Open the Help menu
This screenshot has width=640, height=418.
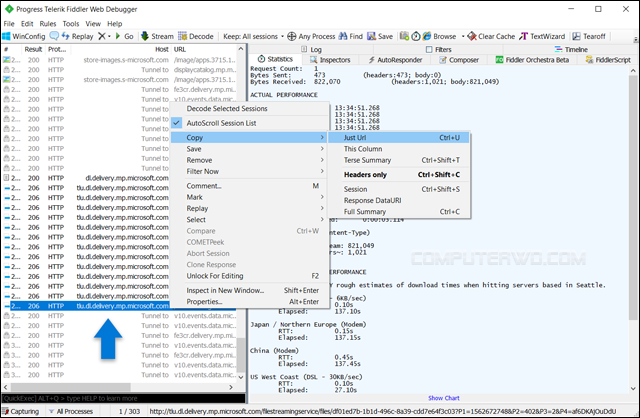(x=114, y=24)
